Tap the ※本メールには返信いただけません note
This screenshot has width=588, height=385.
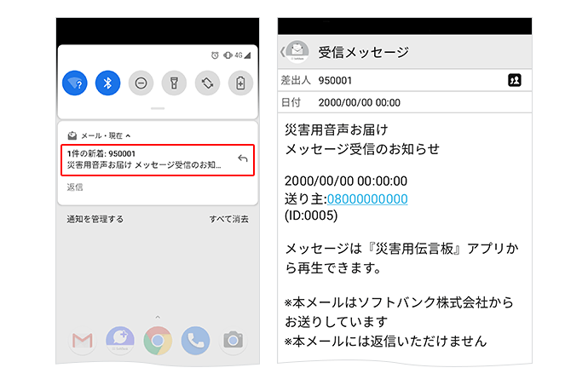coord(385,342)
